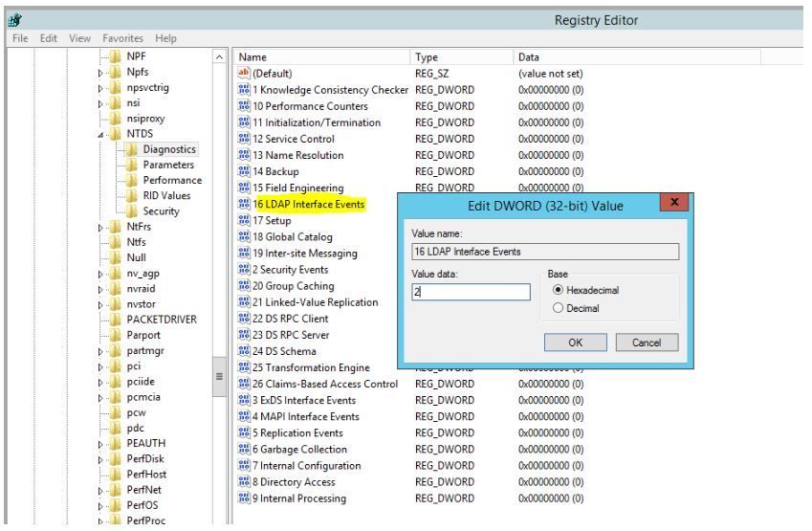Screen dimensions: 812x531
Task: Click inside the Value data field
Action: coord(472,292)
